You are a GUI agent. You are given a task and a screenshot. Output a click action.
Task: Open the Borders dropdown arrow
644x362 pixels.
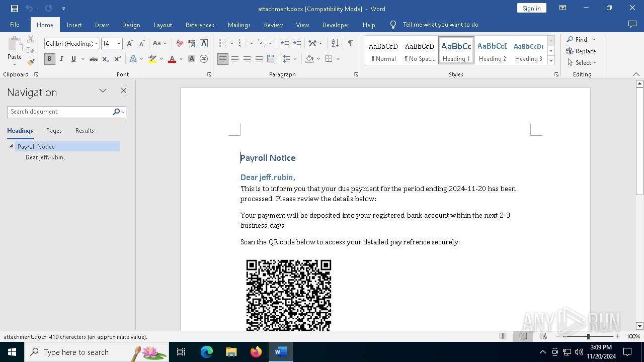[338, 59]
